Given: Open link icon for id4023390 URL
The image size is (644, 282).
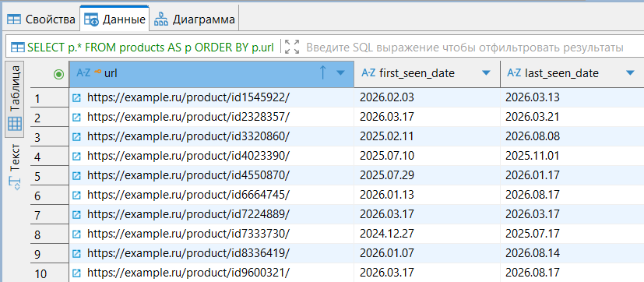Looking at the screenshot, I should pos(76,157).
